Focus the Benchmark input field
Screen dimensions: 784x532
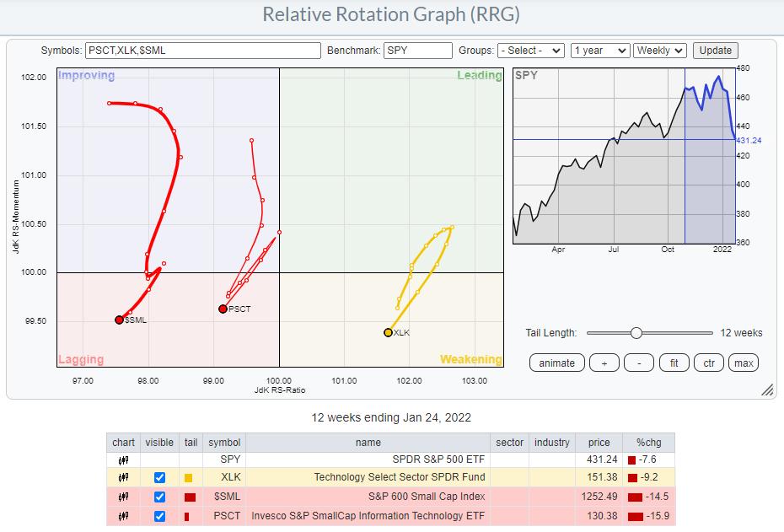pos(418,51)
